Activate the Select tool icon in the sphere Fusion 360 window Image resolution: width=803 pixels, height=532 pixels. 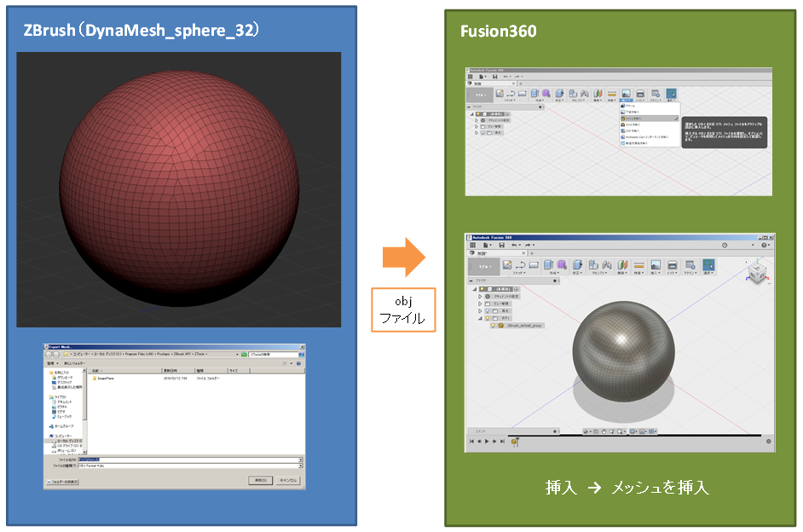coord(708,264)
